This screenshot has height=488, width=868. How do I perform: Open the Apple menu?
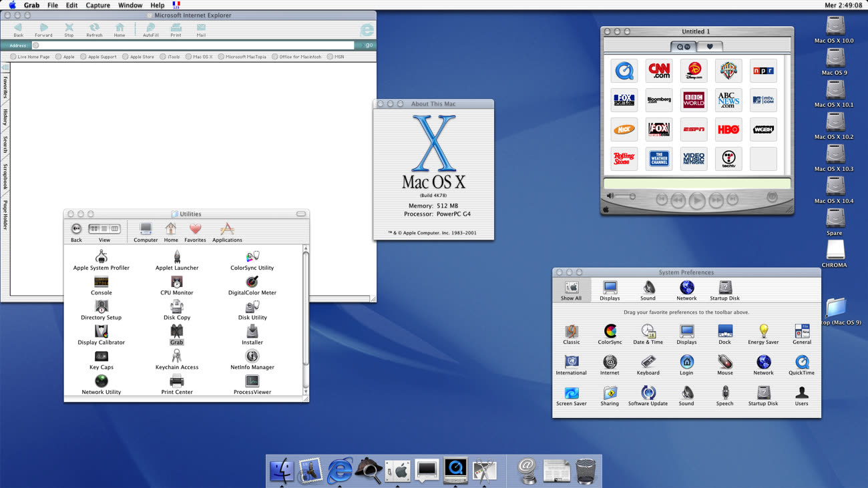point(12,5)
